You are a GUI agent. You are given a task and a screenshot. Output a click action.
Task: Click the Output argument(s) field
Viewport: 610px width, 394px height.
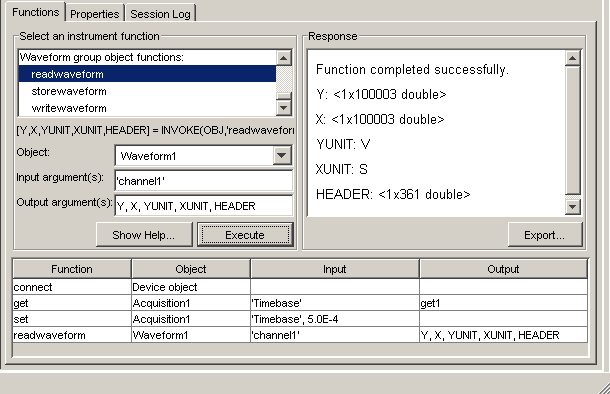pos(203,206)
